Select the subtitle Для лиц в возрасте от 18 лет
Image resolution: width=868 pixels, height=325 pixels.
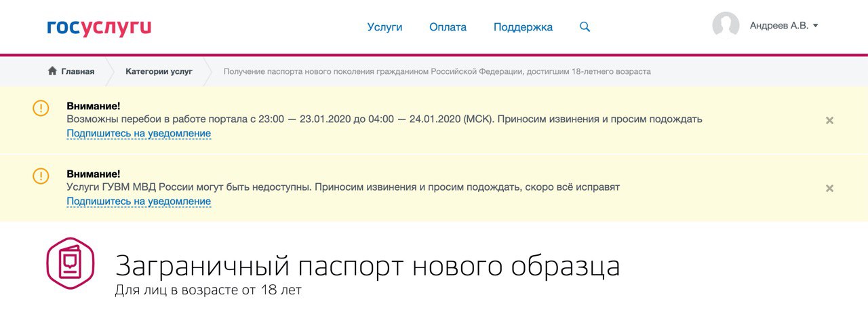(208, 290)
